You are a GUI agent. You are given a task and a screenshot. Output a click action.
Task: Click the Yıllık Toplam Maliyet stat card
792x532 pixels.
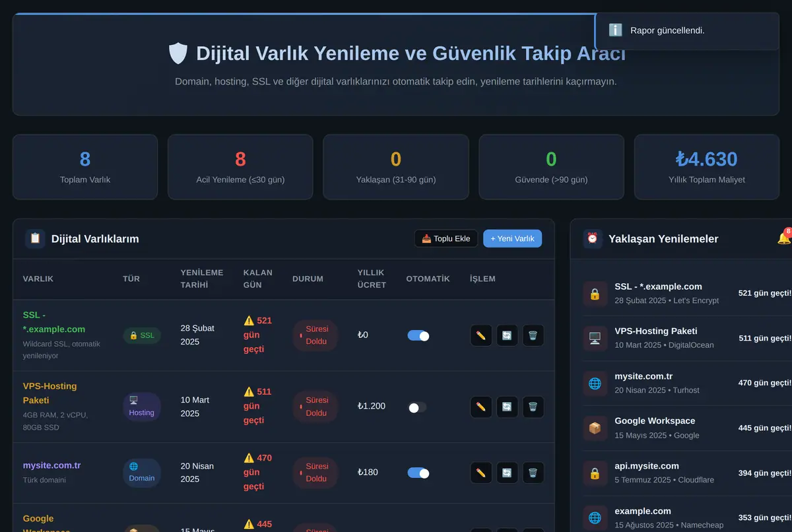pyautogui.click(x=707, y=167)
